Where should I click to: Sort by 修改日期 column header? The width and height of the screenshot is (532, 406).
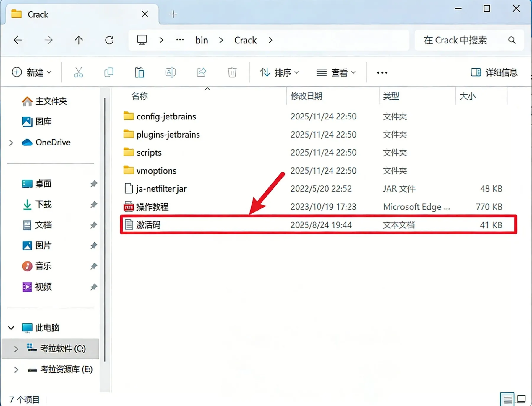(x=306, y=96)
